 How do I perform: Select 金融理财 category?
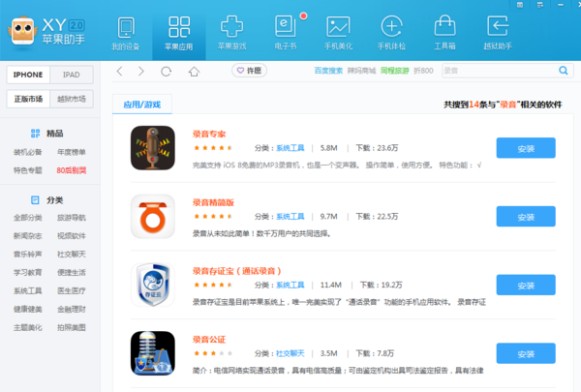(72, 309)
